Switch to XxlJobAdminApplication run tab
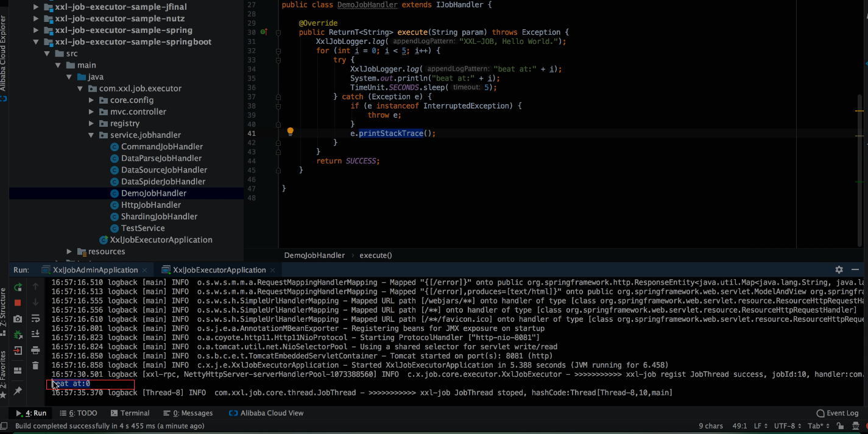The width and height of the screenshot is (868, 434). point(95,270)
